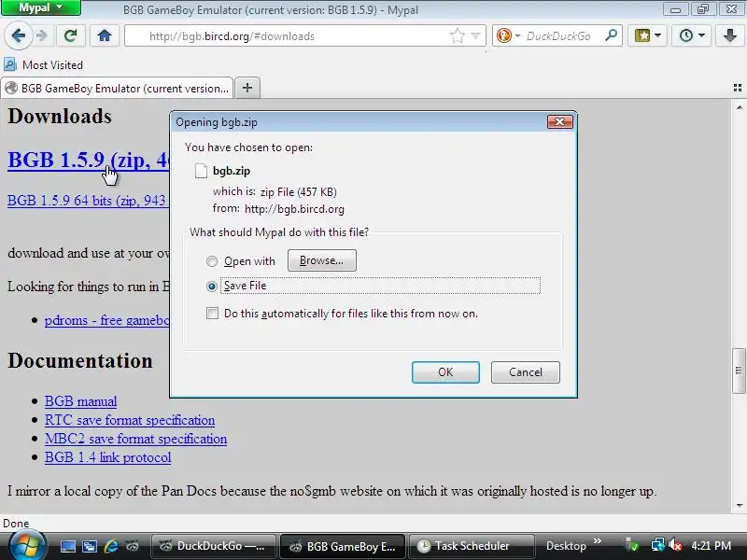This screenshot has height=560, width=747.
Task: Click the bgb.zip file icon
Action: 201,171
